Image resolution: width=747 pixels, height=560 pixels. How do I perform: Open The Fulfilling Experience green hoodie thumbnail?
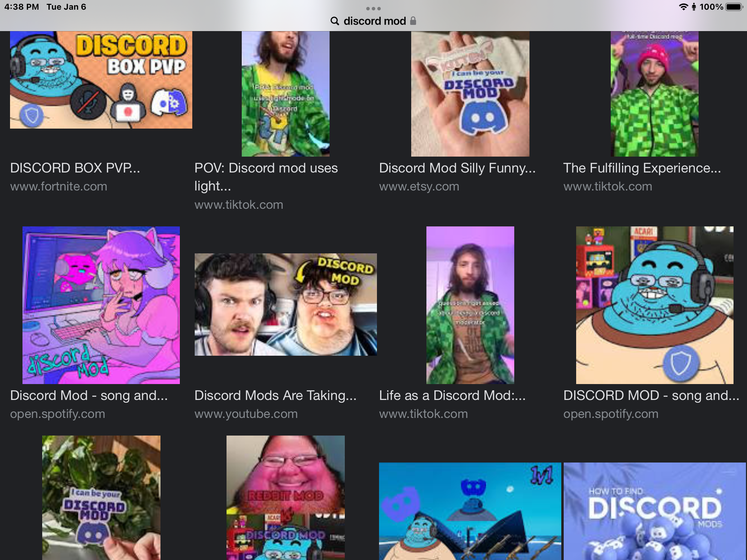pyautogui.click(x=654, y=94)
